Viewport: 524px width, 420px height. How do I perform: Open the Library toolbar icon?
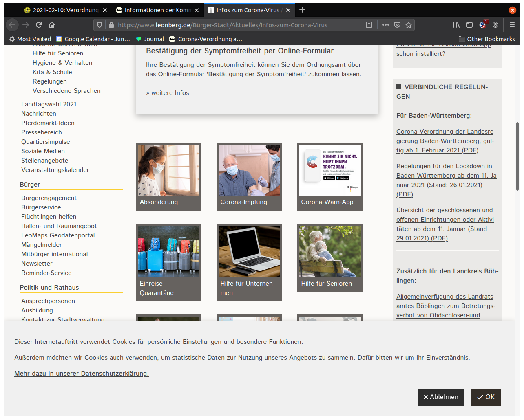point(456,25)
